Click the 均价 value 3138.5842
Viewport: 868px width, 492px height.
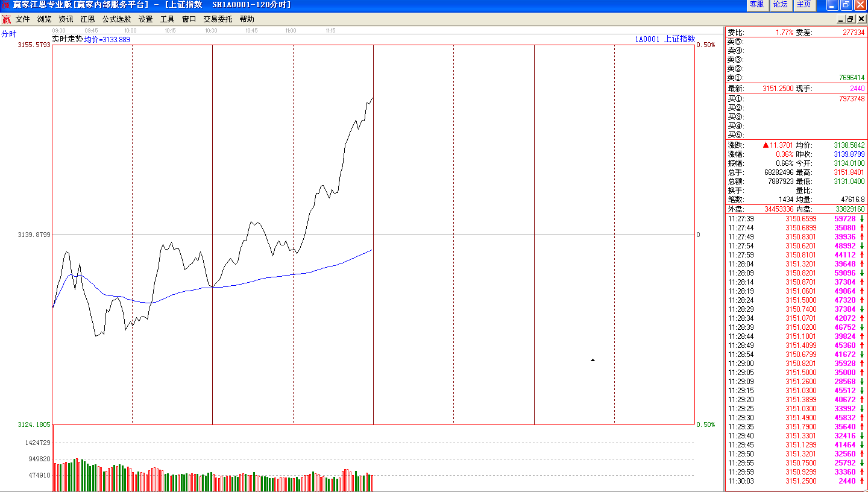point(850,145)
